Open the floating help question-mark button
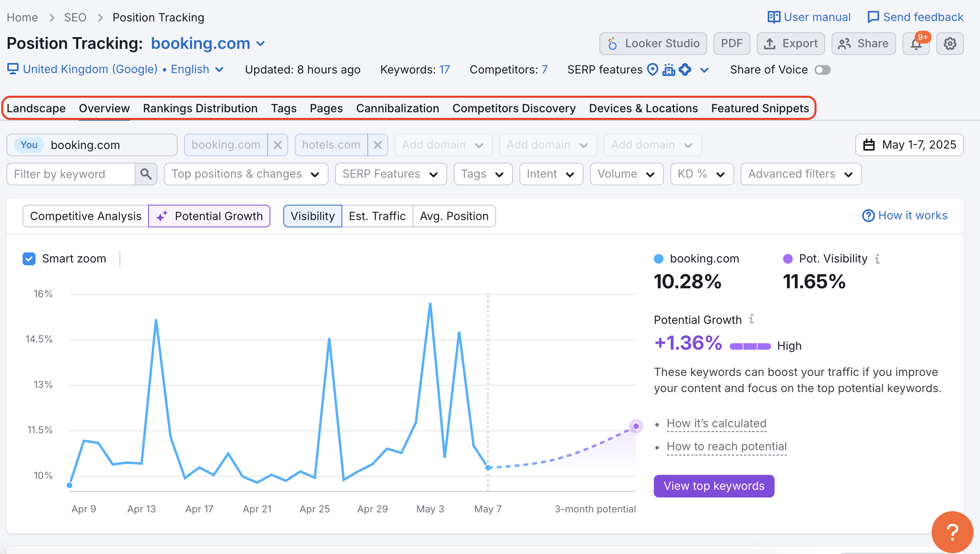This screenshot has height=554, width=980. point(953,531)
